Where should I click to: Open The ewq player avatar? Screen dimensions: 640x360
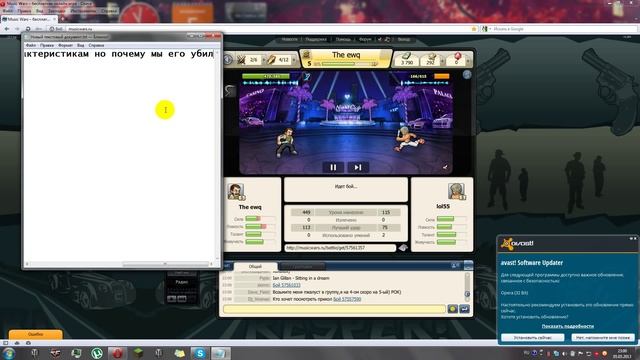tap(236, 192)
